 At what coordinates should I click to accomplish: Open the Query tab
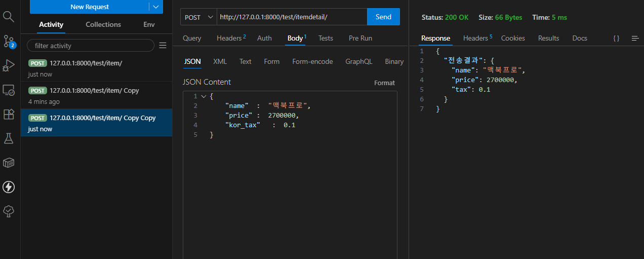coord(192,38)
